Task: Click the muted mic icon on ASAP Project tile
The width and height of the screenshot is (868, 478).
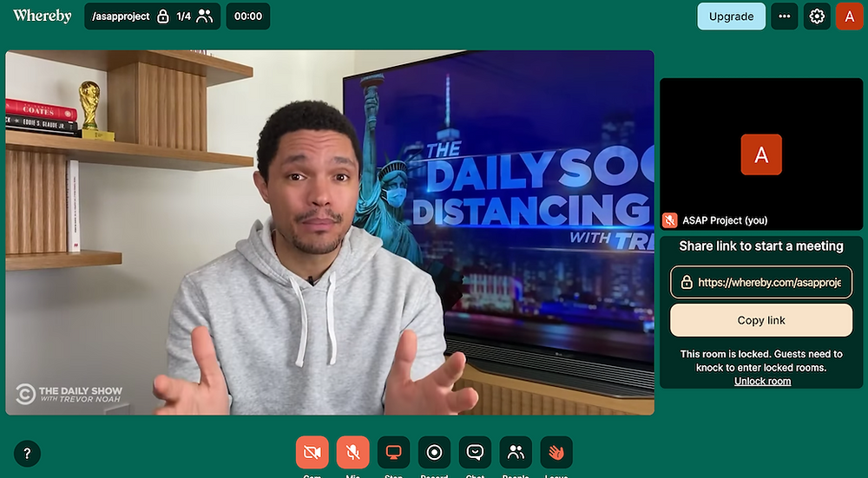Action: [x=670, y=220]
